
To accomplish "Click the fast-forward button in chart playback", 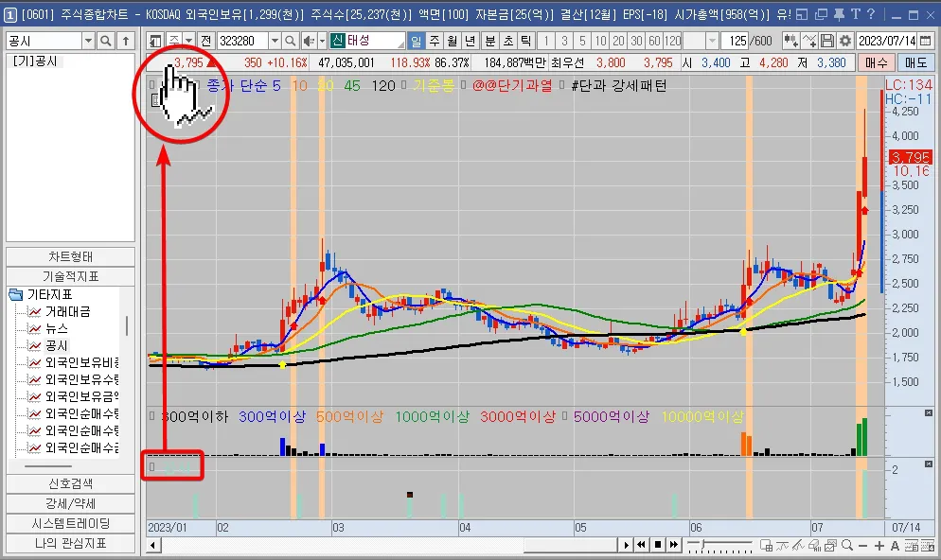I will click(674, 545).
